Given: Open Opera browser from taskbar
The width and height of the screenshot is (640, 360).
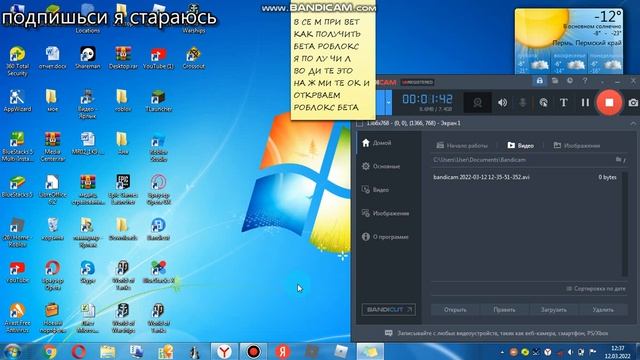Looking at the screenshot, I should point(78,351).
